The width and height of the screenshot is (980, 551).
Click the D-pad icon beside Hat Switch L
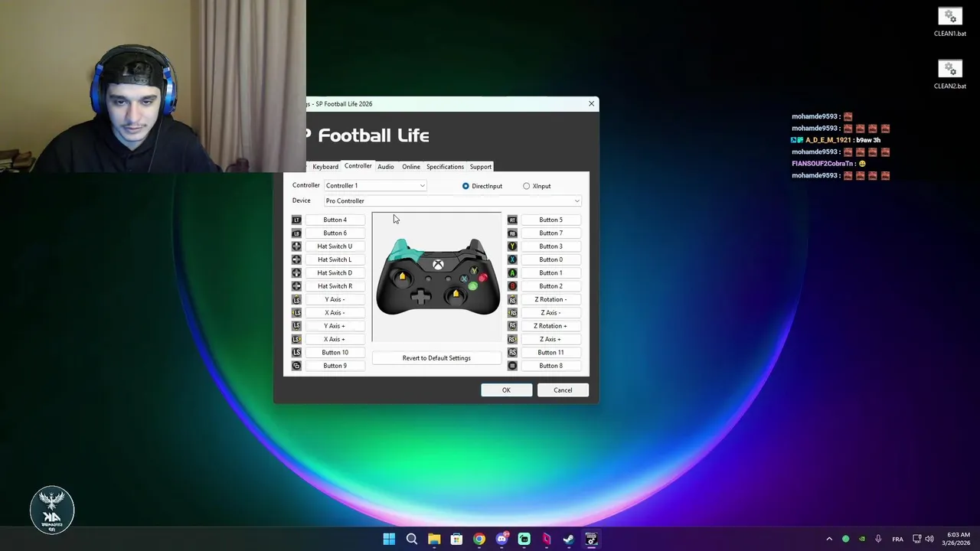[x=296, y=259]
